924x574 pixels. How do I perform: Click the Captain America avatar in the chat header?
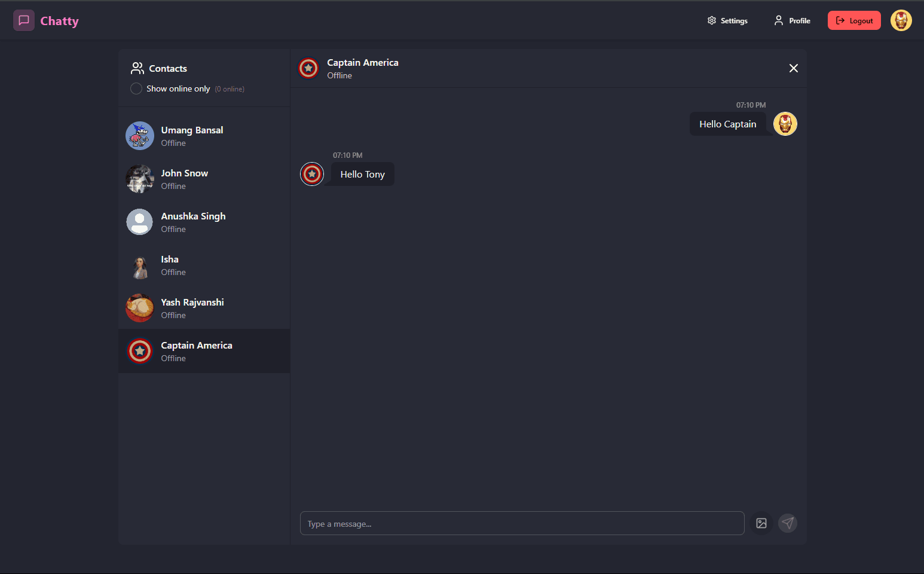(x=308, y=68)
